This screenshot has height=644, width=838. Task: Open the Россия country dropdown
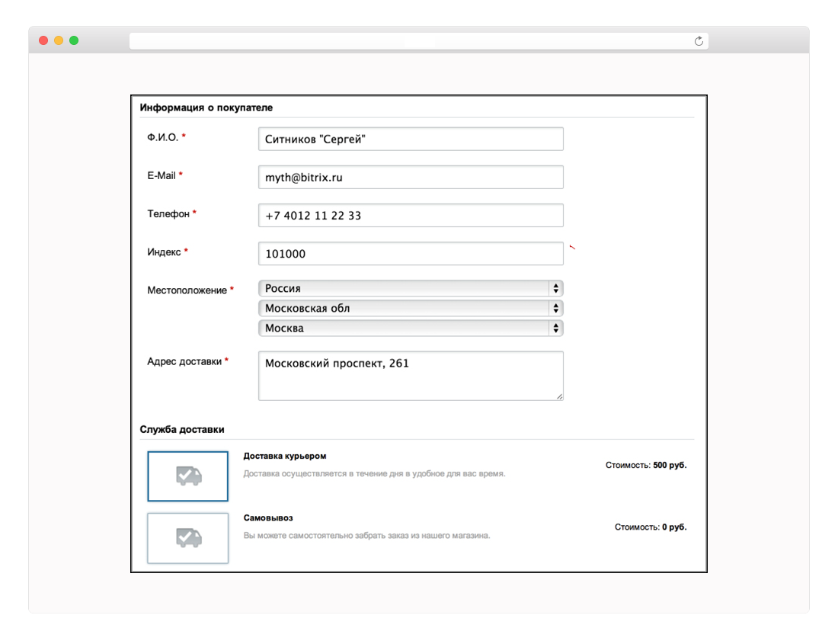tap(411, 289)
